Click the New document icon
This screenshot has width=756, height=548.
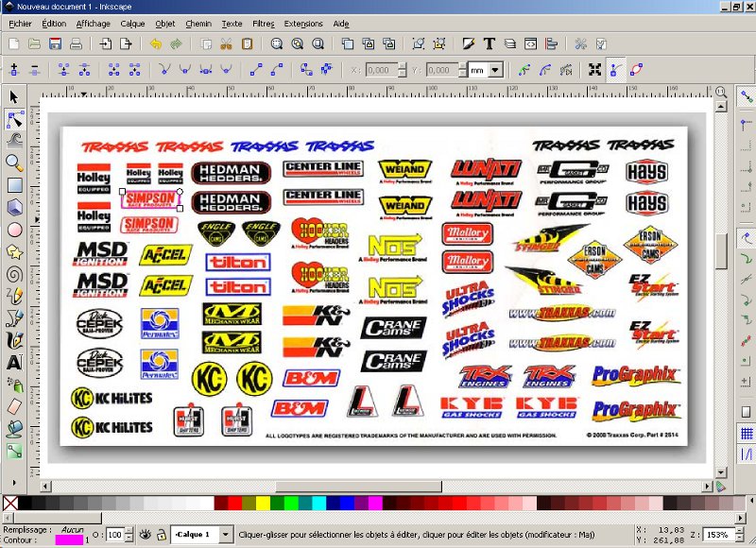click(x=13, y=44)
